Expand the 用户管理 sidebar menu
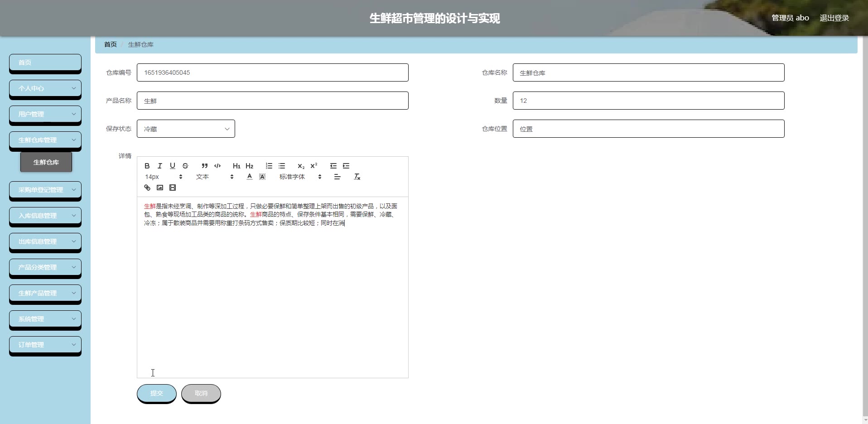The width and height of the screenshot is (868, 424). click(x=45, y=114)
